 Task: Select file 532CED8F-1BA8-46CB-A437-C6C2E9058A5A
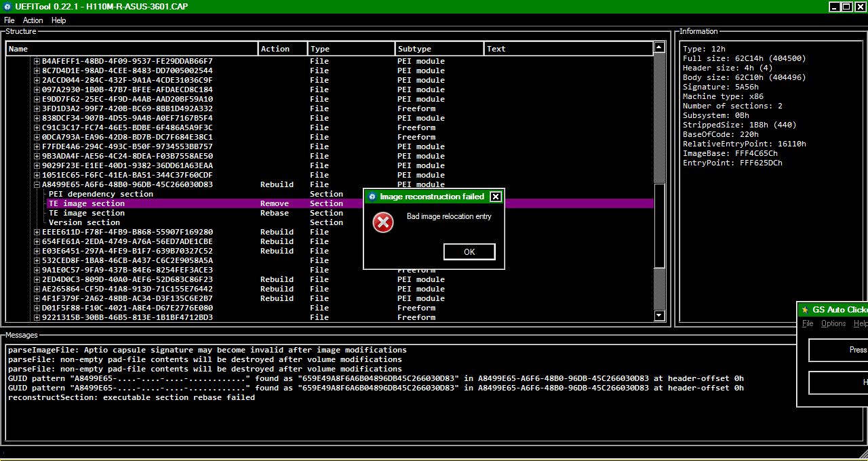pyautogui.click(x=127, y=260)
